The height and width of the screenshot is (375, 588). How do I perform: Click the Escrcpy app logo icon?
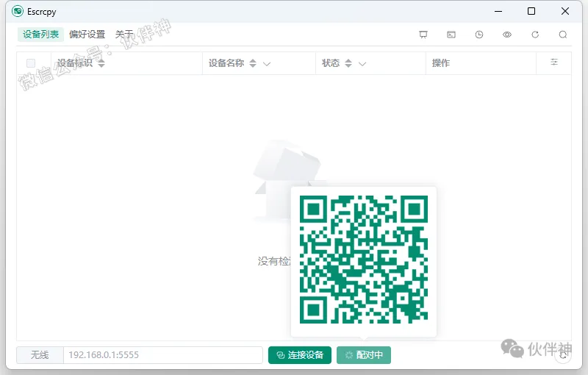coord(18,11)
